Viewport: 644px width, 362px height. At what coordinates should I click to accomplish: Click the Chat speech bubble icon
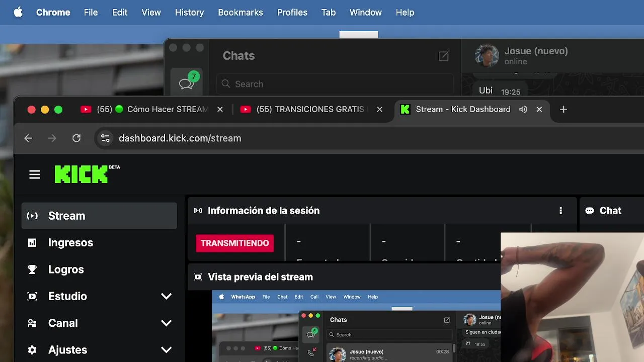[x=590, y=211]
